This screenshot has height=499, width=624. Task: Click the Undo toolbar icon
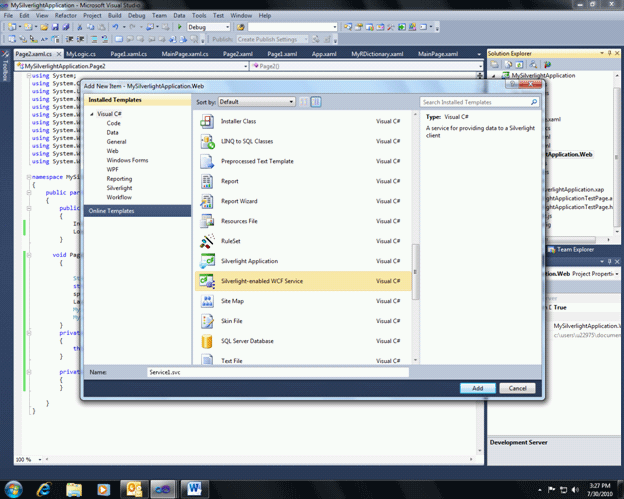coord(115,27)
